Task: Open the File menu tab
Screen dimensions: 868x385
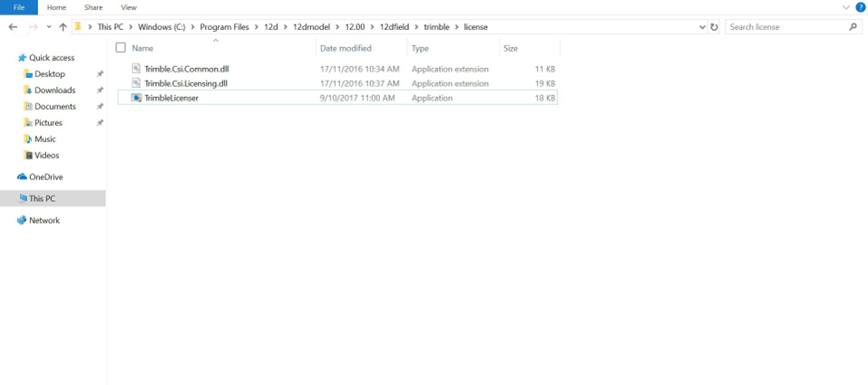Action: (x=18, y=7)
